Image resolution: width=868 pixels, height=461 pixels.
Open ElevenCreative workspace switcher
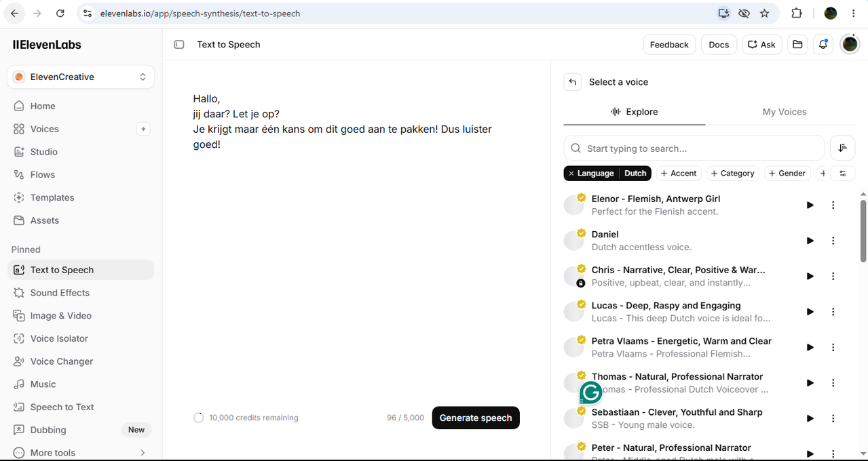tap(81, 77)
